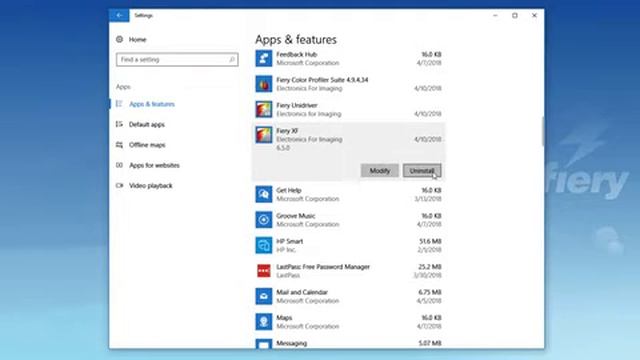
Task: Click the Get Help app icon
Action: click(x=264, y=194)
